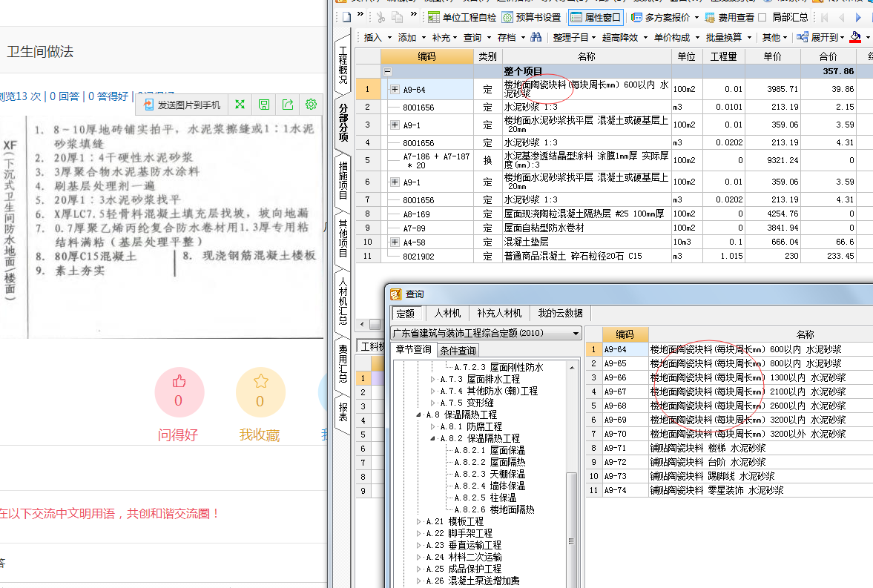Open the 超高降效 dropdown
873x588 pixels.
[x=625, y=37]
